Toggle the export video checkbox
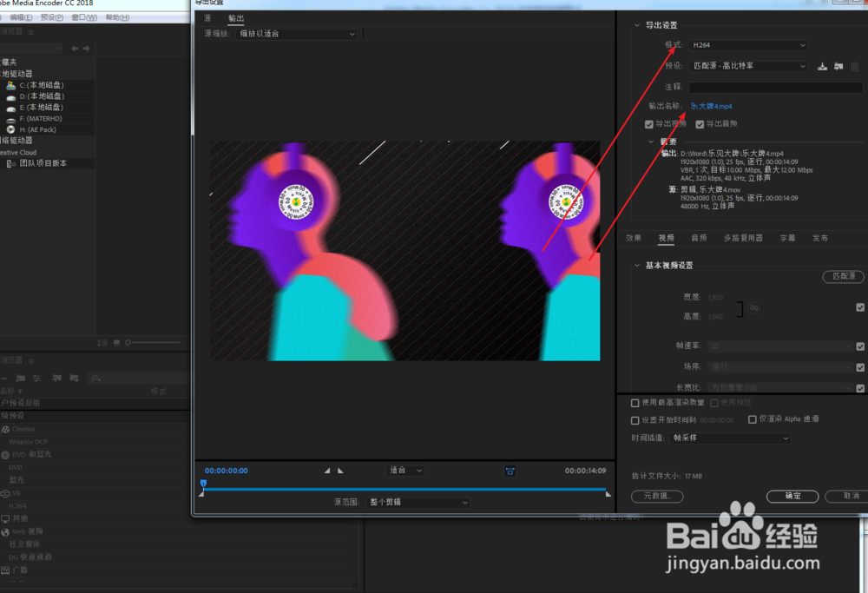This screenshot has width=868, height=593. point(648,124)
